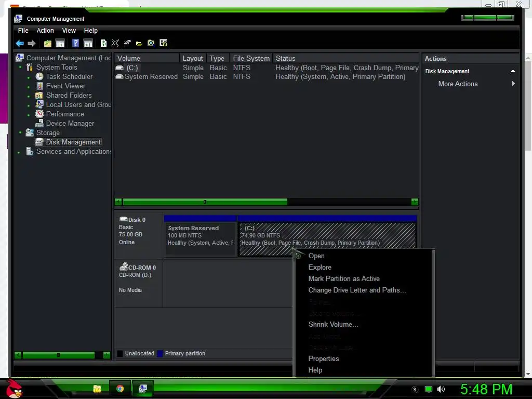Click console tree horizontal scrollbar thumb

pyautogui.click(x=58, y=355)
